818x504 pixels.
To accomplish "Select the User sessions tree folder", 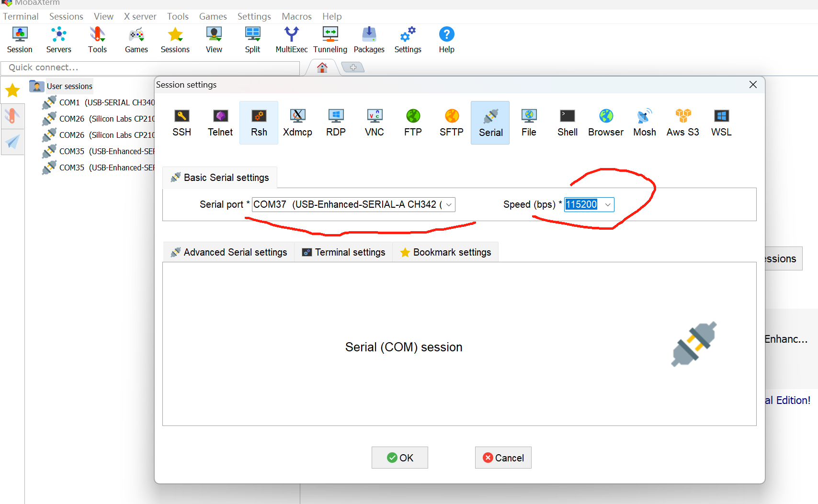I will 61,86.
